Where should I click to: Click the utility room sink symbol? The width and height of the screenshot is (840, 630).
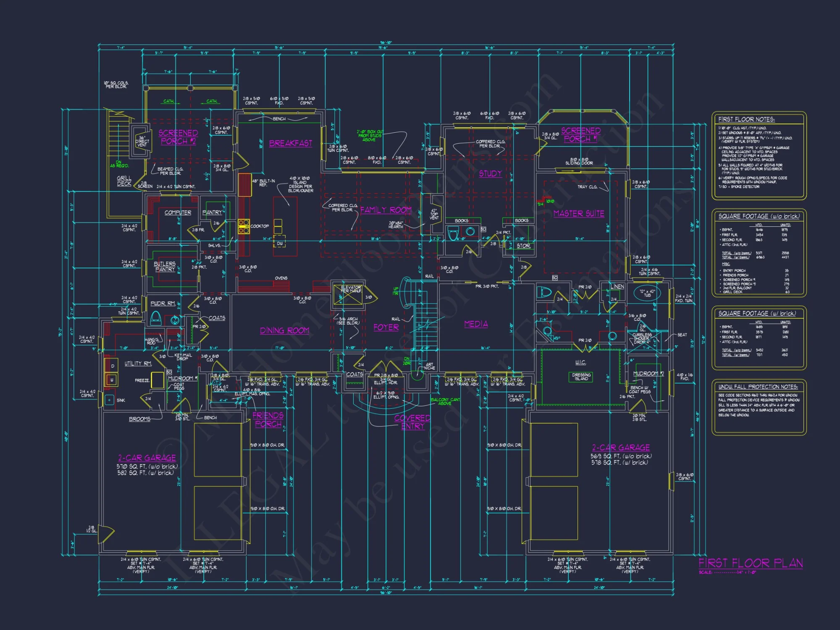[110, 400]
